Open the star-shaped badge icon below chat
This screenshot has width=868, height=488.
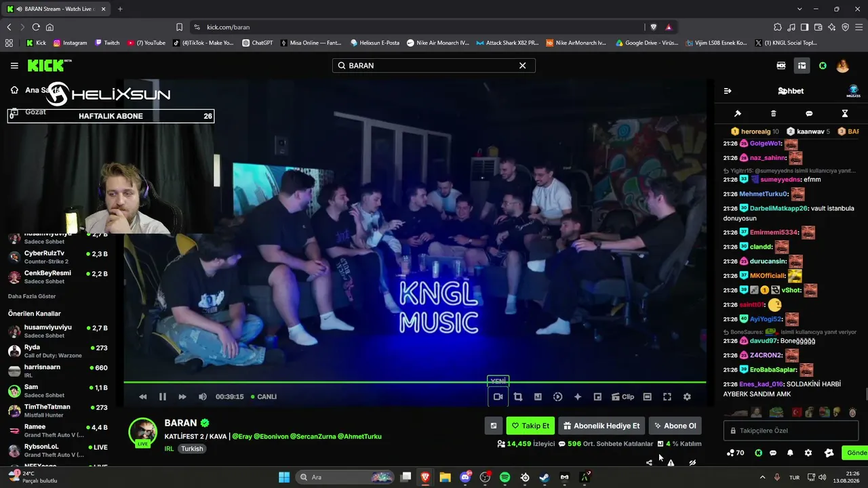[x=829, y=453]
